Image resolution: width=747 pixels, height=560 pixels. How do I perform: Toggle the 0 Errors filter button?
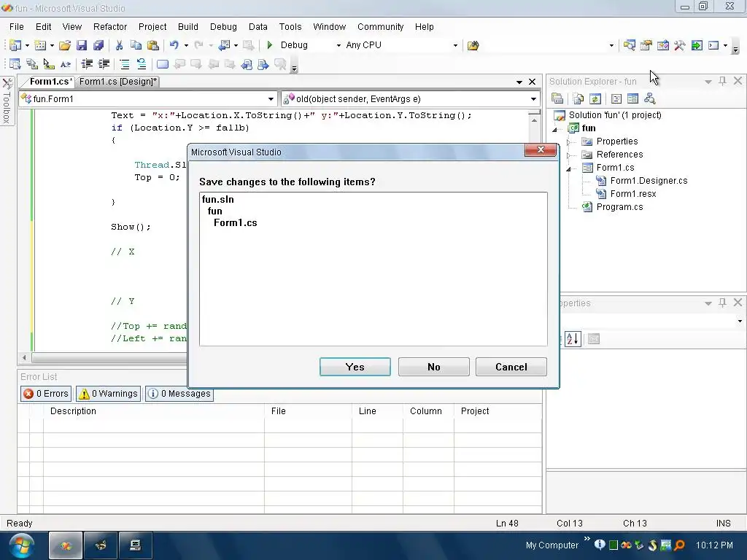tap(46, 394)
